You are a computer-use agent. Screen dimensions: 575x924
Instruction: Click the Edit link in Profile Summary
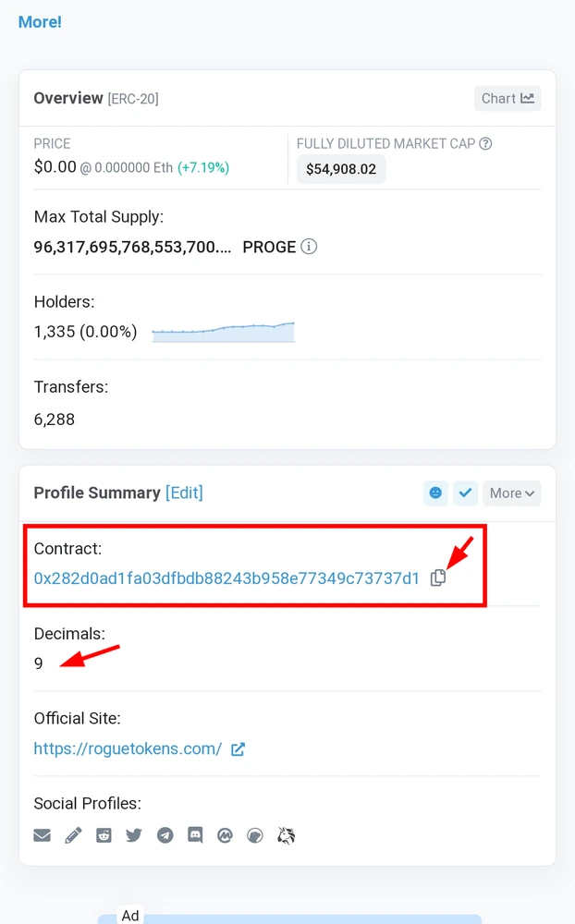(x=184, y=492)
